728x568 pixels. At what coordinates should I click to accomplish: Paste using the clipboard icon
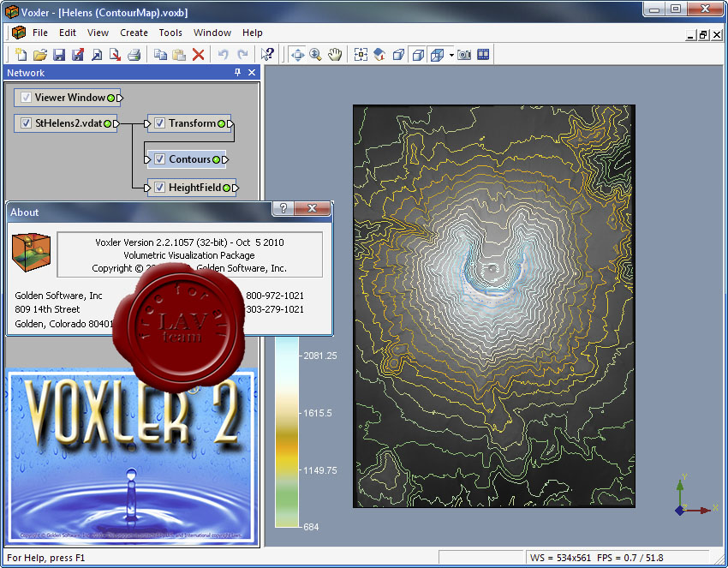tap(179, 55)
